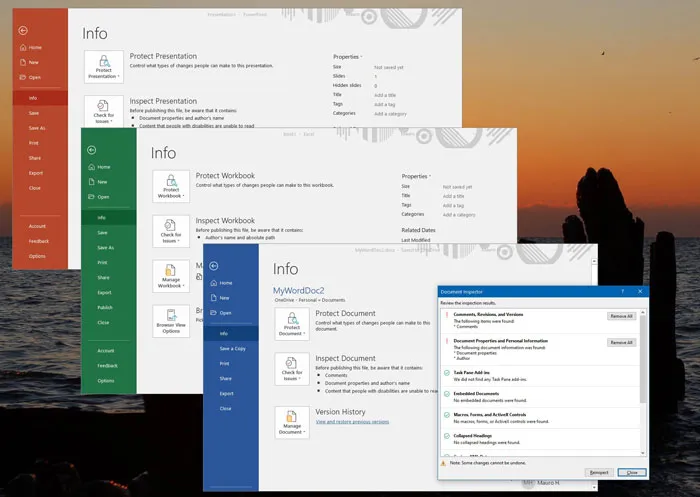Select Export in Word sidebar

tap(226, 394)
